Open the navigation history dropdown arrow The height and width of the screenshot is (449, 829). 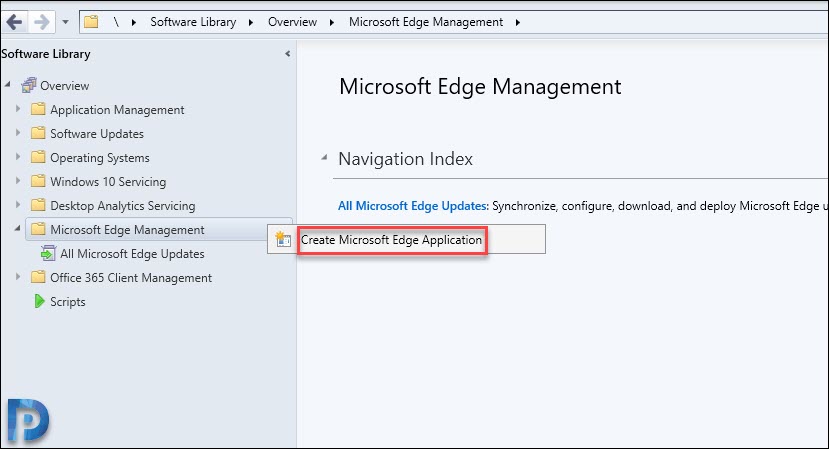coord(66,22)
